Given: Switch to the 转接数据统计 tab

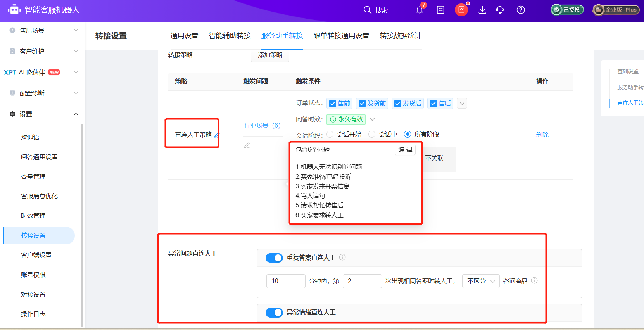Looking at the screenshot, I should [401, 36].
